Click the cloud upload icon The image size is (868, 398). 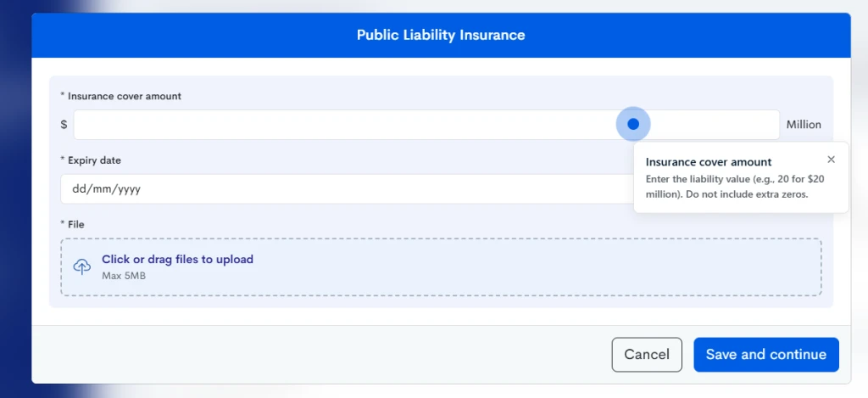click(82, 266)
